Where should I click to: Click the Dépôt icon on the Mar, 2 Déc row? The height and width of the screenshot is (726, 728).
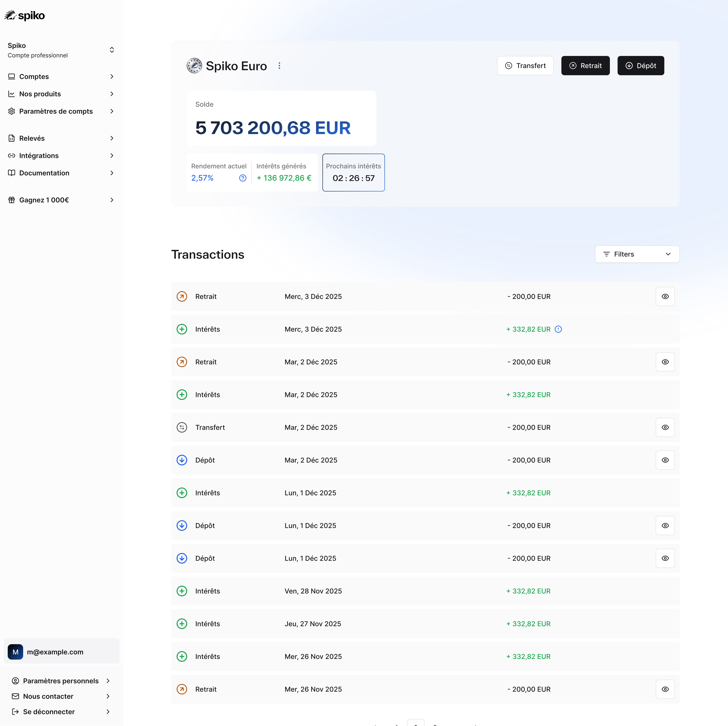point(182,460)
